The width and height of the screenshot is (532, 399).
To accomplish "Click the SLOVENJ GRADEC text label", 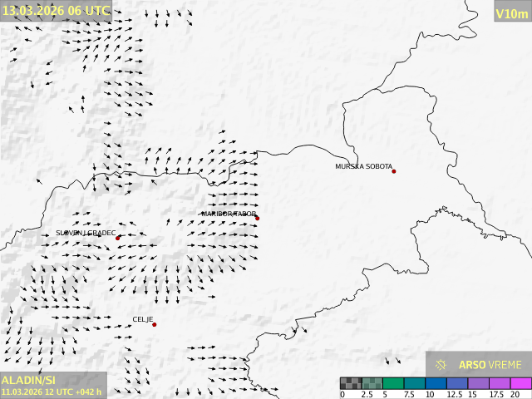I will 86,233.
